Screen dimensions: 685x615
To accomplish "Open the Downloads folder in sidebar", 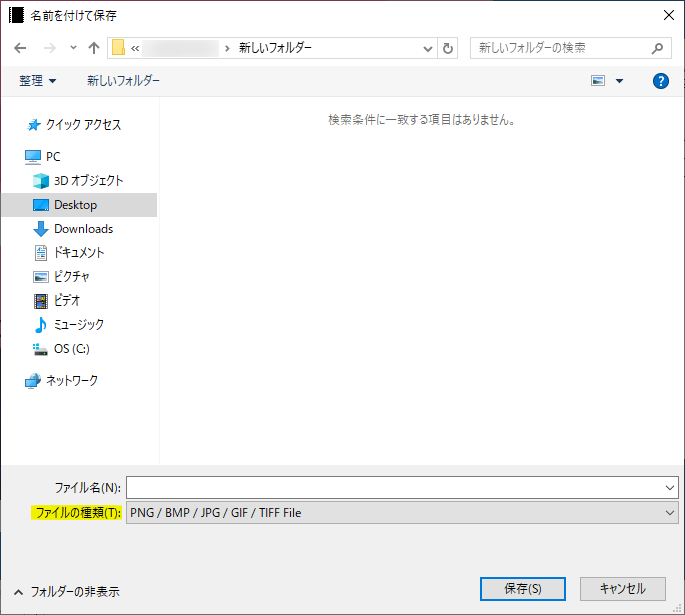I will pos(83,229).
